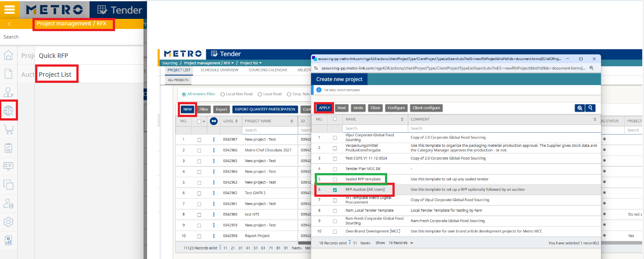The width and height of the screenshot is (644, 259).
Task: Open the supplier person-list icon in sidebar
Action: tap(8, 92)
